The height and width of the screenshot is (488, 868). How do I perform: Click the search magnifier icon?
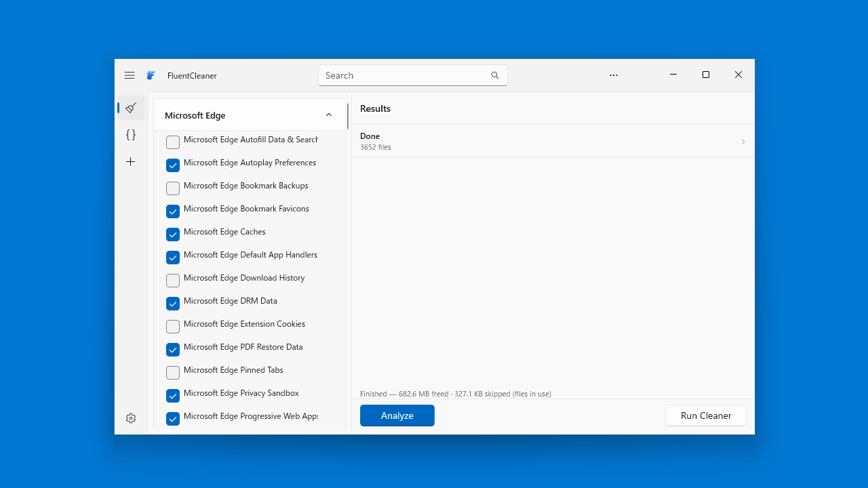pos(495,75)
